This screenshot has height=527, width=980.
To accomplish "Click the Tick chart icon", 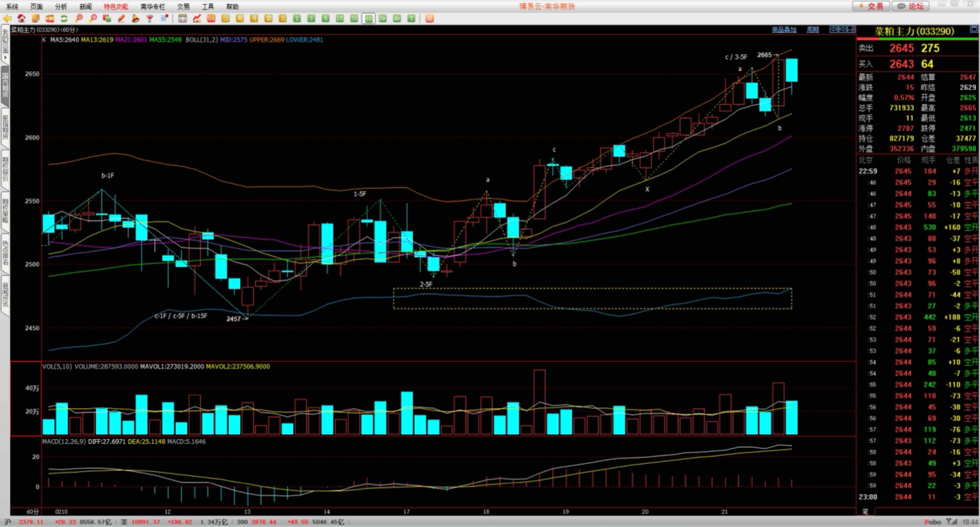I will [211, 18].
